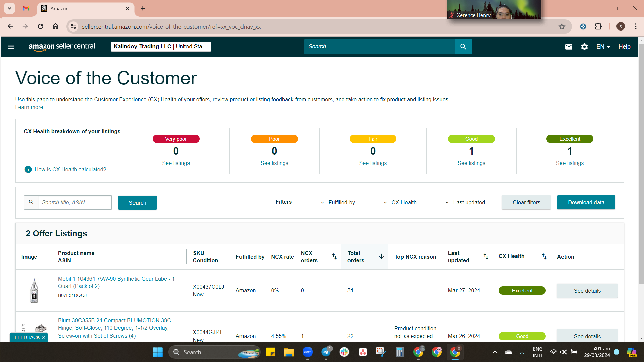
Task: Open the browser Extensions puzzle icon
Action: [598, 26]
